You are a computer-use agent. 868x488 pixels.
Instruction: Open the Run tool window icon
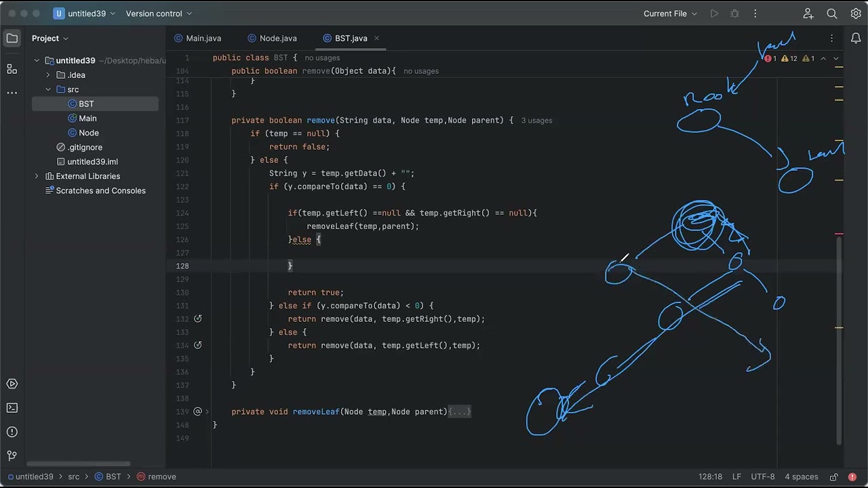point(12,384)
